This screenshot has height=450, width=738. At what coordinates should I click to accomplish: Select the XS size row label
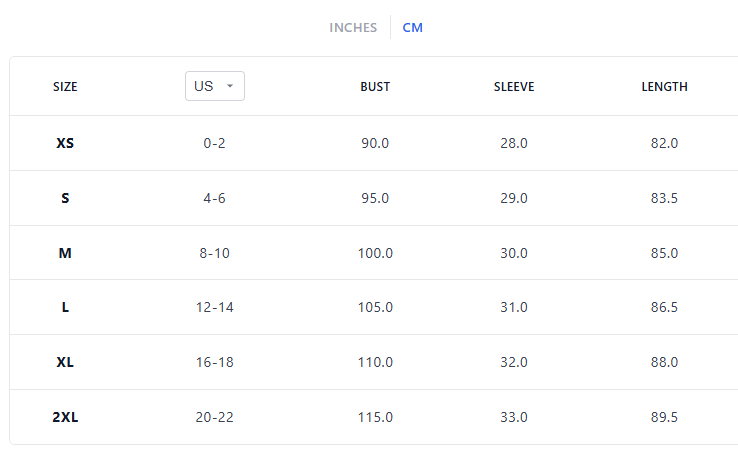[65, 143]
